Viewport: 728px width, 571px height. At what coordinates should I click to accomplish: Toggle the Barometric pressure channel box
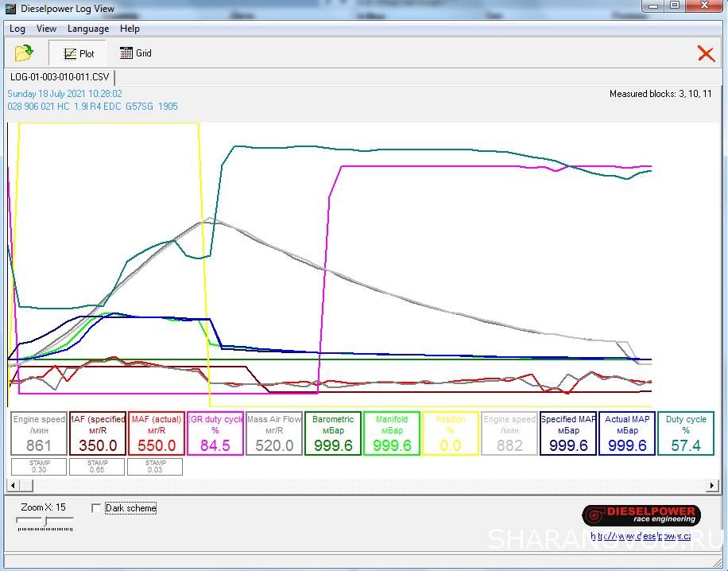(333, 433)
